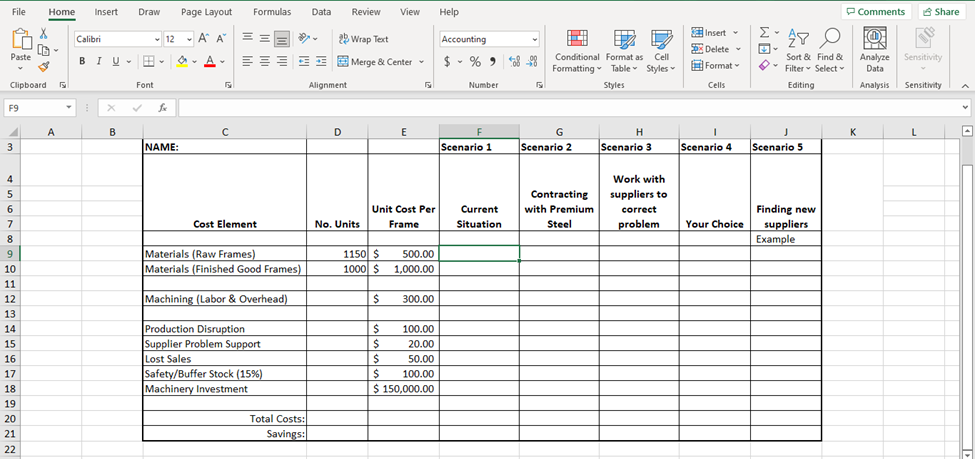This screenshot has height=459, width=975.
Task: Click Merge & Center button
Action: click(x=375, y=62)
